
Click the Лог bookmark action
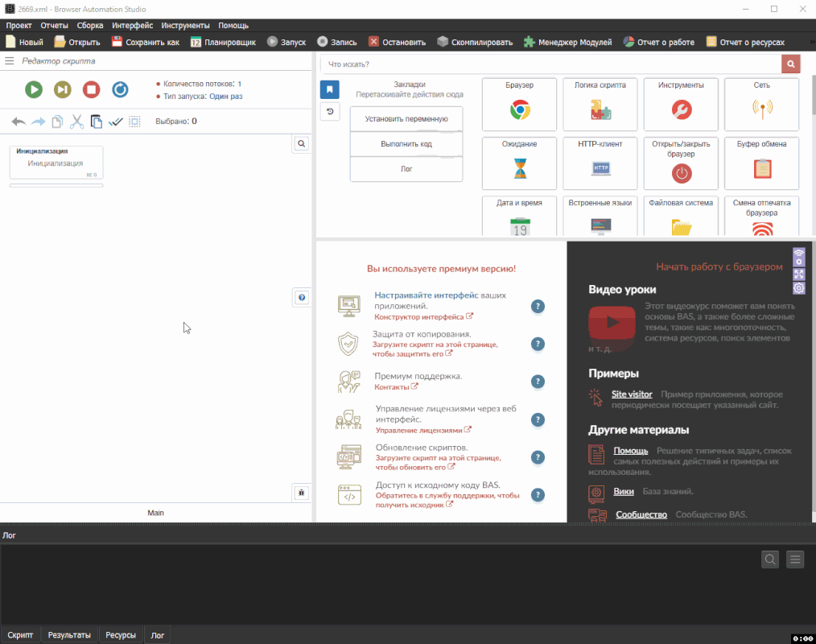coord(406,169)
